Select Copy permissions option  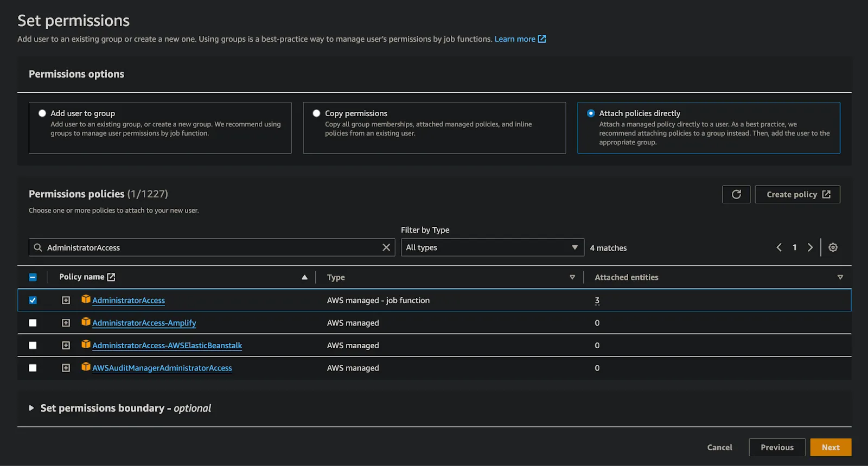[x=316, y=113]
